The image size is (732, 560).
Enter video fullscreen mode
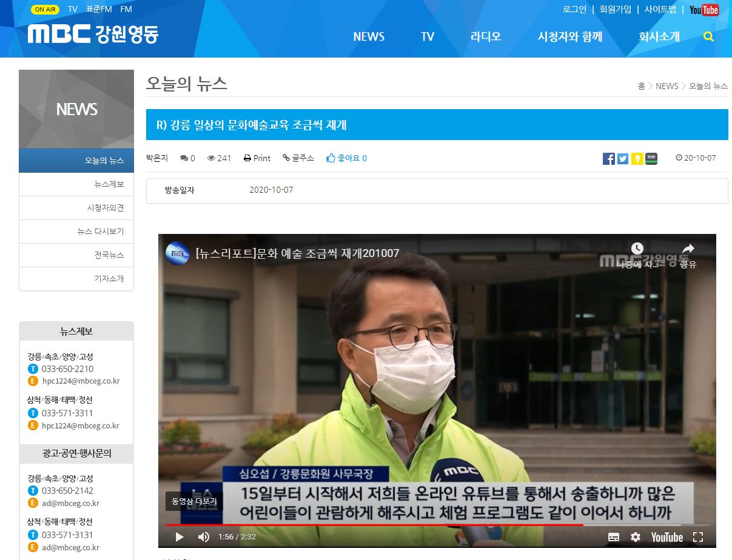click(x=698, y=537)
